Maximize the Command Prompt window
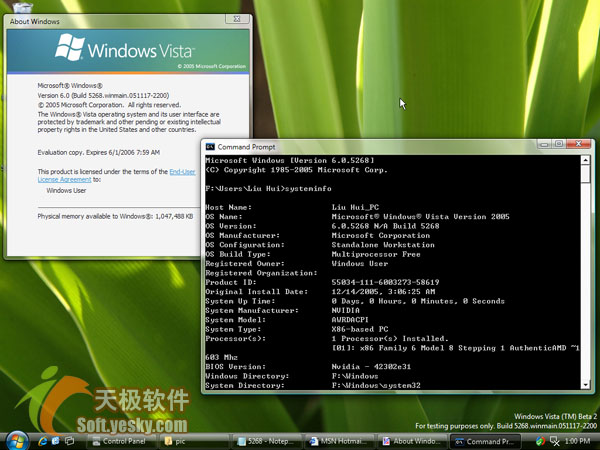This screenshot has height=450, width=600. coord(559,144)
